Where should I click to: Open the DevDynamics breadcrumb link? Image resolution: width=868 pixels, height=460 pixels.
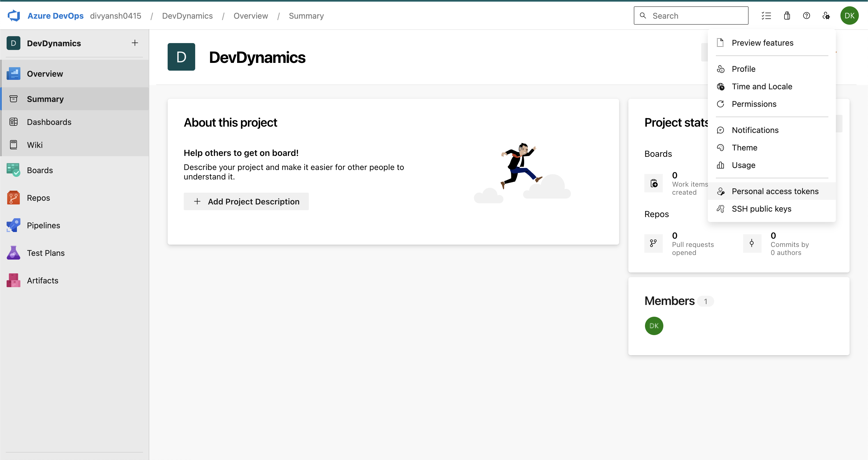(187, 16)
